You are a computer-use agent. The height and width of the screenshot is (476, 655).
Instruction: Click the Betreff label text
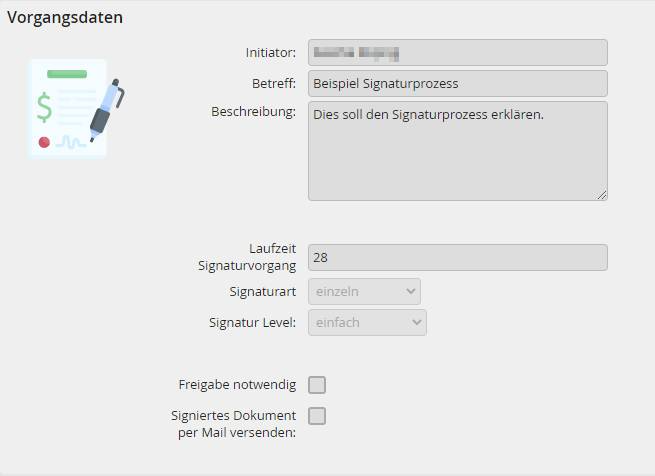pyautogui.click(x=273, y=83)
